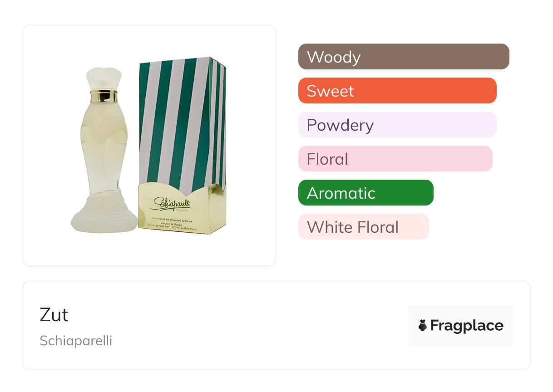
Task: Click the gold collar on bottle neck
Action: 104,96
